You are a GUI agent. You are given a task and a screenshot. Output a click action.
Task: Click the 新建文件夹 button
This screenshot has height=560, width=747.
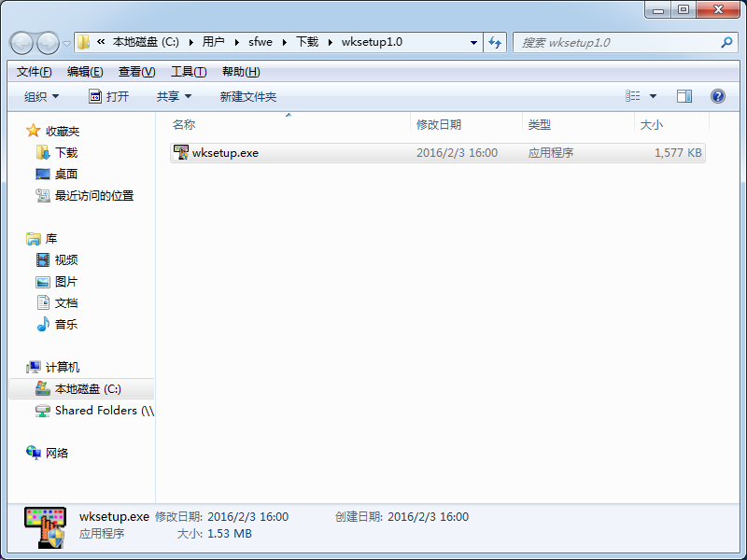(248, 95)
